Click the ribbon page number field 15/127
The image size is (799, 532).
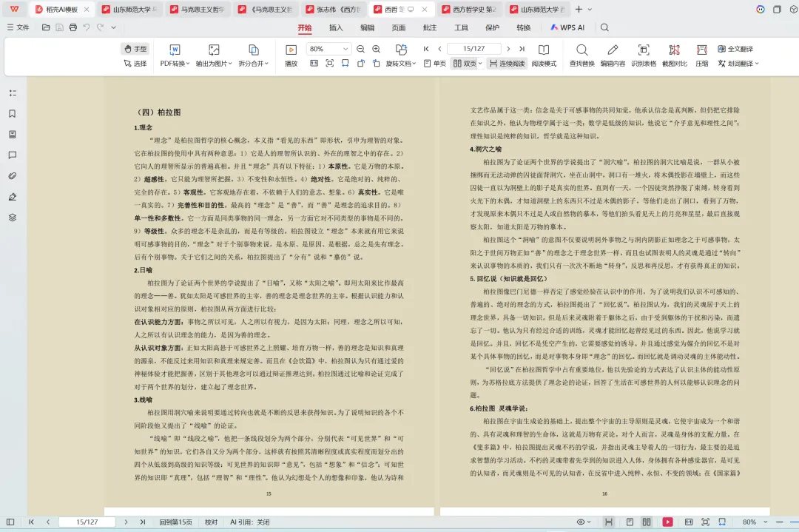pos(474,49)
